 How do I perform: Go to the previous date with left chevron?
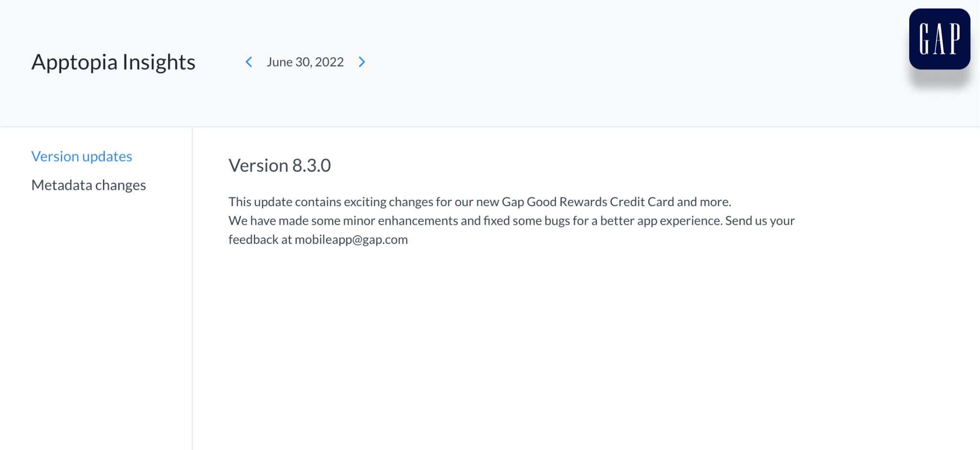pos(249,62)
